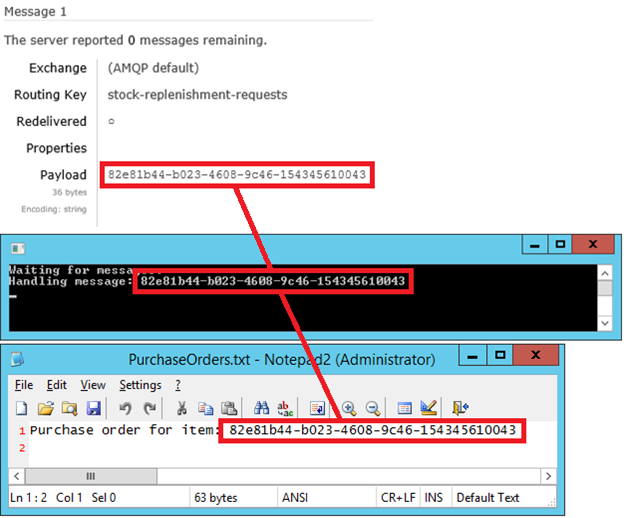Click the Paste clipboard icon
The height and width of the screenshot is (518, 624).
pos(229,408)
